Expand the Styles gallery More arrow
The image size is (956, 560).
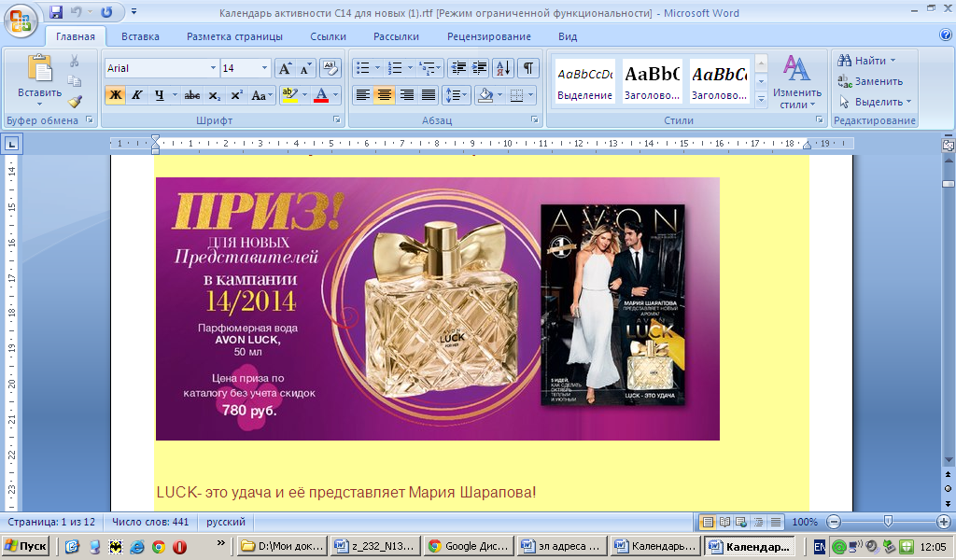[x=761, y=99]
